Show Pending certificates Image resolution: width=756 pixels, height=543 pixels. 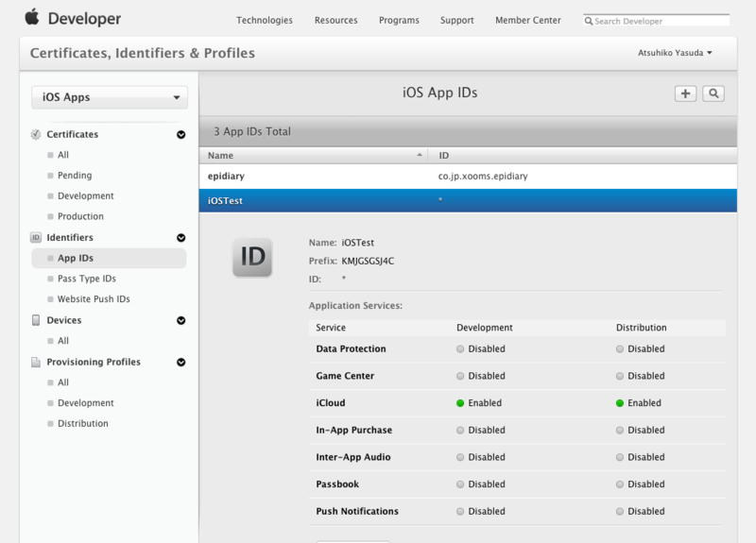pyautogui.click(x=75, y=176)
